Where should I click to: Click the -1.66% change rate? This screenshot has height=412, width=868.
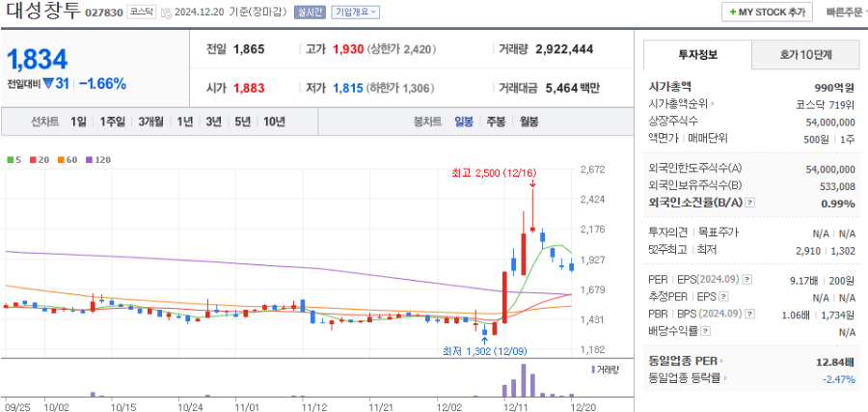[x=102, y=84]
